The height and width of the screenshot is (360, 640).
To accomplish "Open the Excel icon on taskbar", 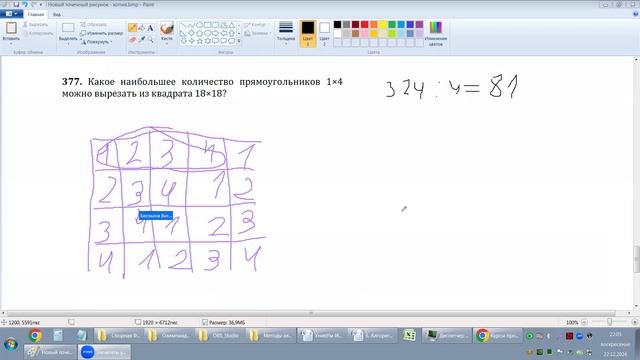I will tap(409, 336).
